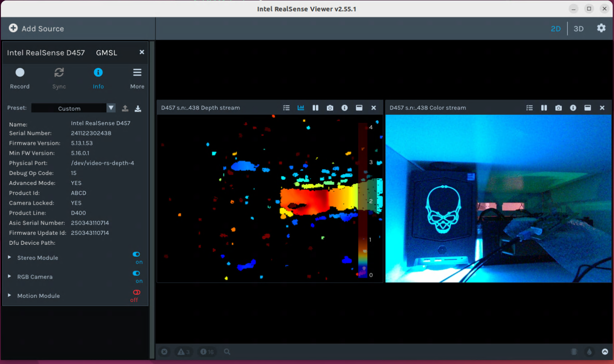Maximize the Color stream window
This screenshot has width=614, height=364.
[x=588, y=108]
